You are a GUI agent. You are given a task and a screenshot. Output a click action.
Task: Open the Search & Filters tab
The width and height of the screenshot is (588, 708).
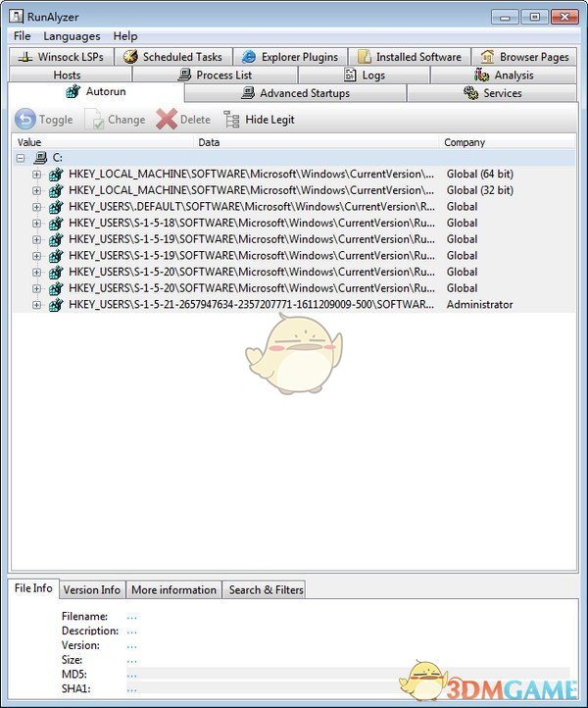(x=265, y=589)
